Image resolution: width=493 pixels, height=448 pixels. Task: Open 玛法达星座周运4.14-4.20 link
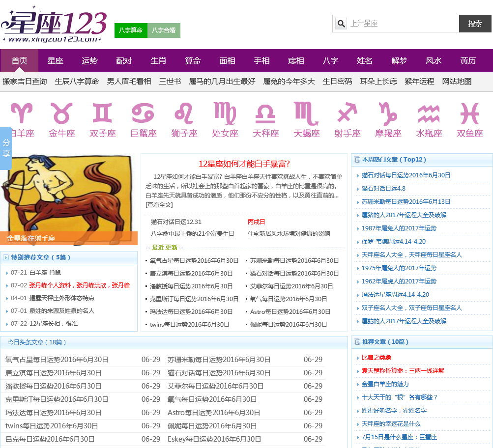click(395, 295)
